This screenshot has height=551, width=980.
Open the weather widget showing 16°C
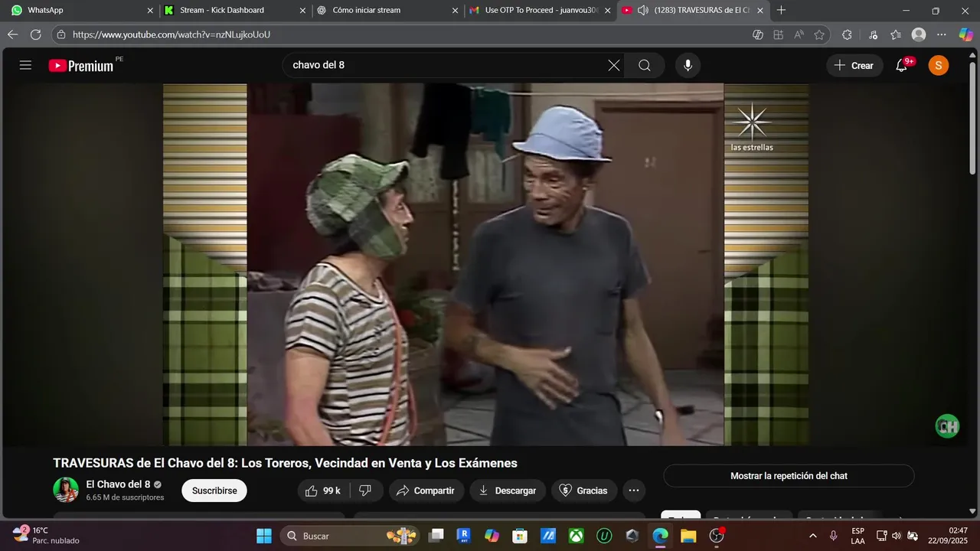46,536
